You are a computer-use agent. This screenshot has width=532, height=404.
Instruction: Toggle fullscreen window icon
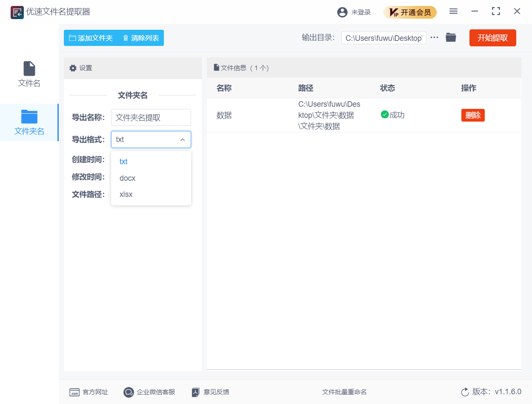point(496,11)
